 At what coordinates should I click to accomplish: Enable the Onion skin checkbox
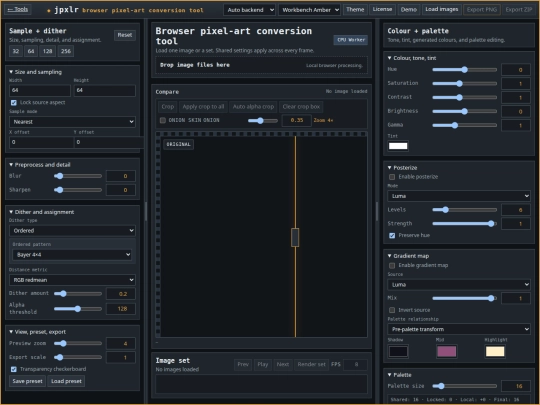(163, 120)
